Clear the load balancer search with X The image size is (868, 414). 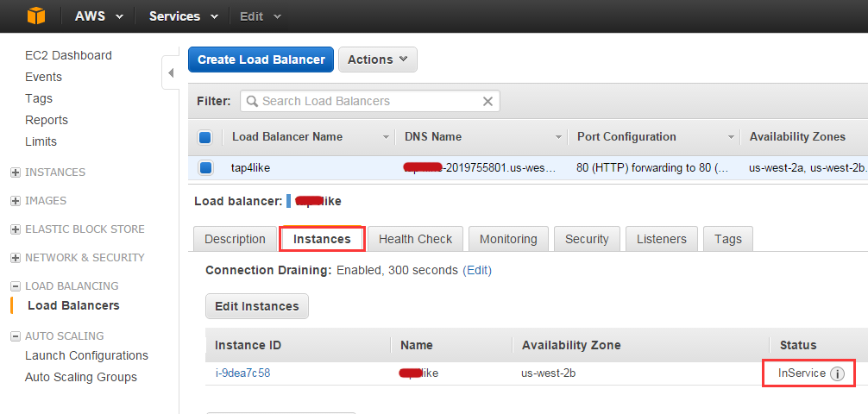487,101
